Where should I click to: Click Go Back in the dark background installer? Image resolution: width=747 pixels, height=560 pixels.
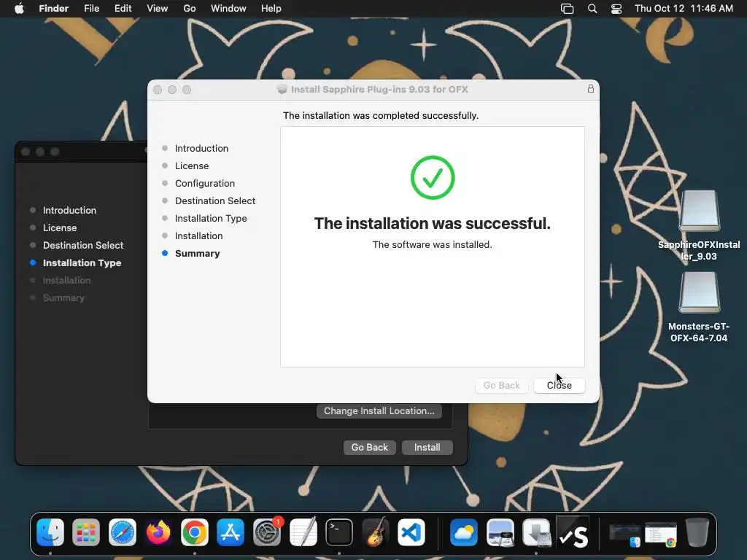(x=370, y=447)
